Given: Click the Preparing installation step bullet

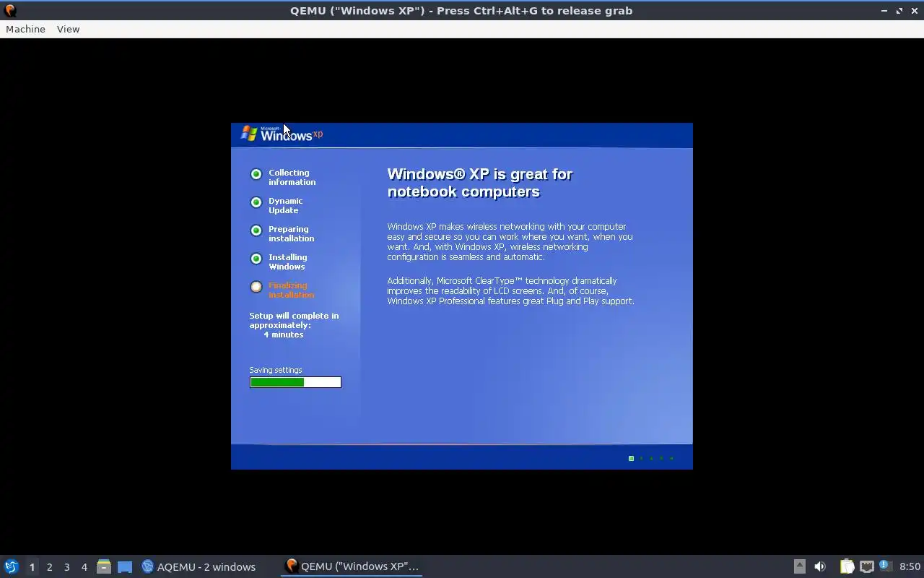Looking at the screenshot, I should click(x=256, y=230).
